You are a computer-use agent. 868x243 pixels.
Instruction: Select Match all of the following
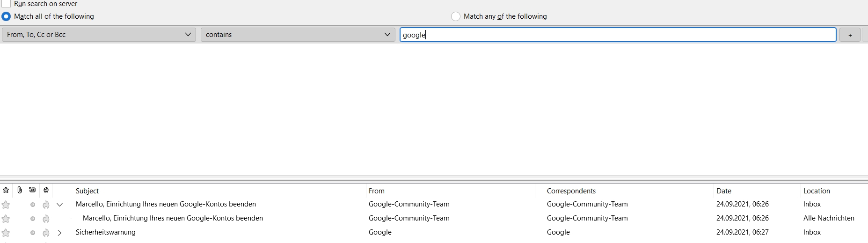pyautogui.click(x=6, y=16)
